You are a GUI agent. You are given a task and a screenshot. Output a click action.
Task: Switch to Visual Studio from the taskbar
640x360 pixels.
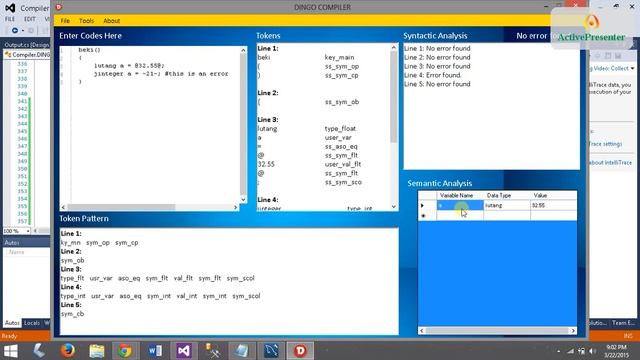[184, 351]
